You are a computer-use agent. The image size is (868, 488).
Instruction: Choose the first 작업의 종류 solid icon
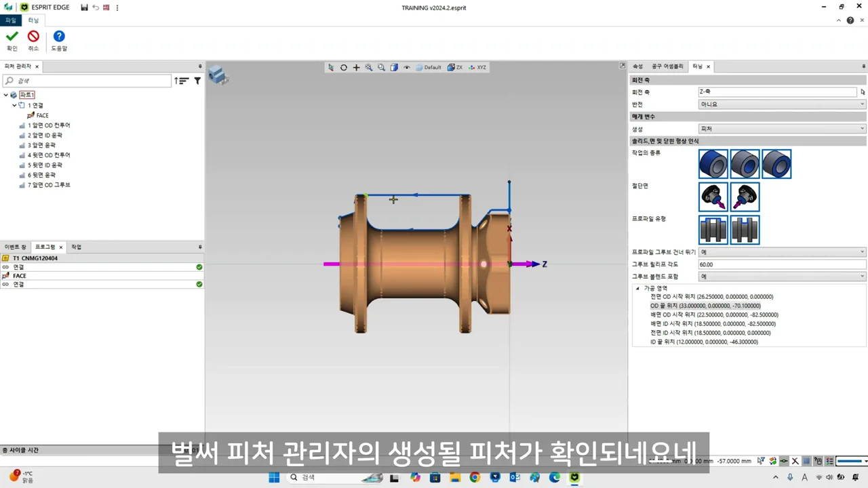(x=713, y=164)
